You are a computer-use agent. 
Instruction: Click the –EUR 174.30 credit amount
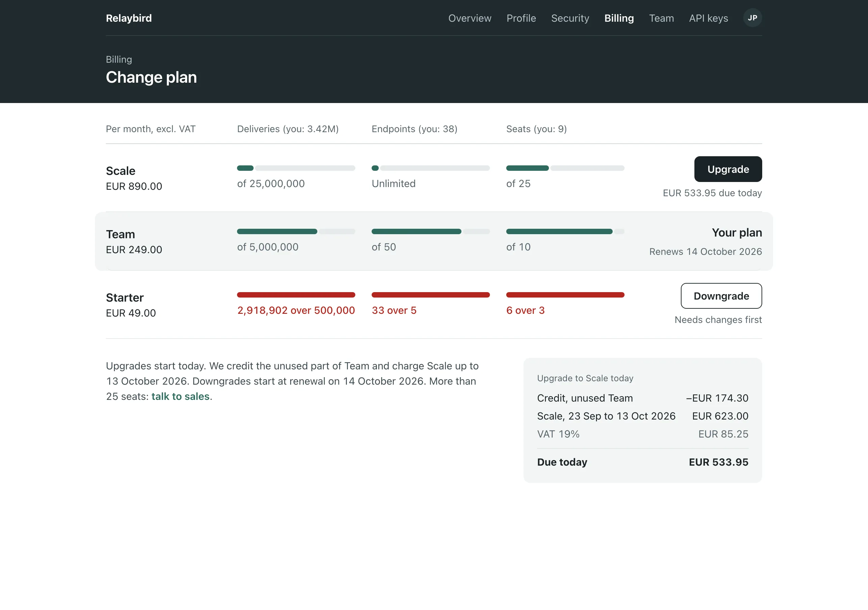717,398
